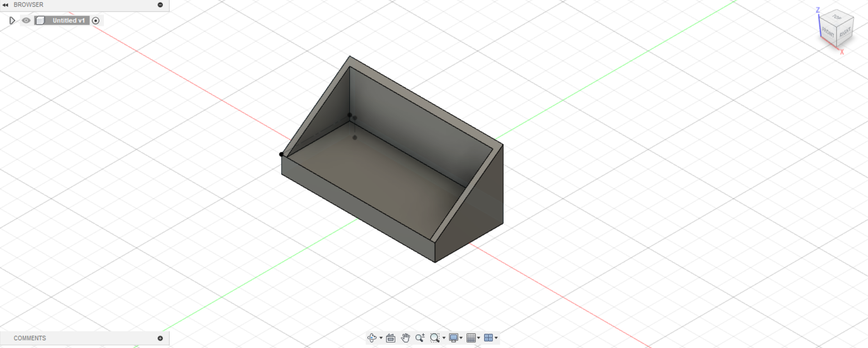Screen dimensions: 868x348
Task: Open the Orbit tool dropdown arrow
Action: pyautogui.click(x=381, y=338)
